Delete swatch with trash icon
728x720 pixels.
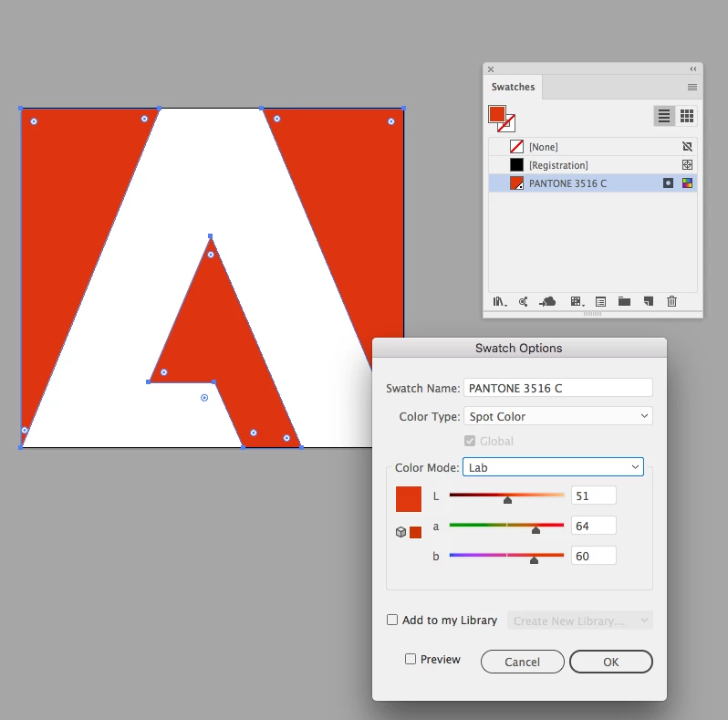click(671, 302)
